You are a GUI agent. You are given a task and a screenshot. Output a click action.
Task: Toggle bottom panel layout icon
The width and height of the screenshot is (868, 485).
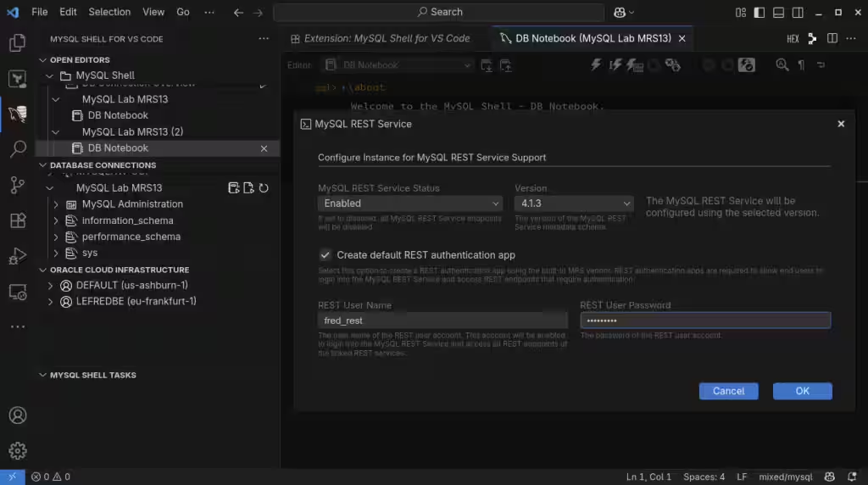[778, 12]
